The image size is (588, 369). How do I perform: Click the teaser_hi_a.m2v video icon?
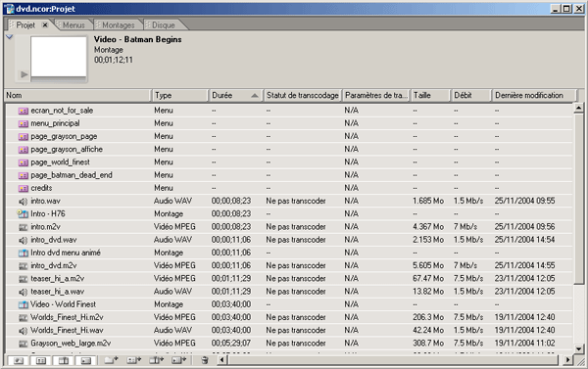[24, 279]
